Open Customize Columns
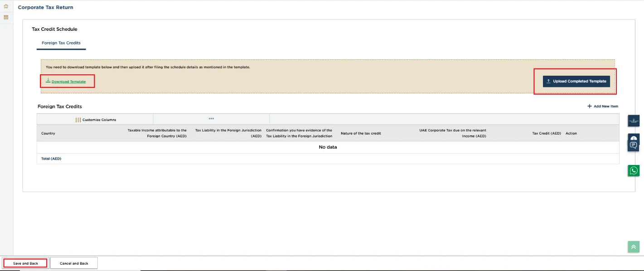 coord(95,120)
